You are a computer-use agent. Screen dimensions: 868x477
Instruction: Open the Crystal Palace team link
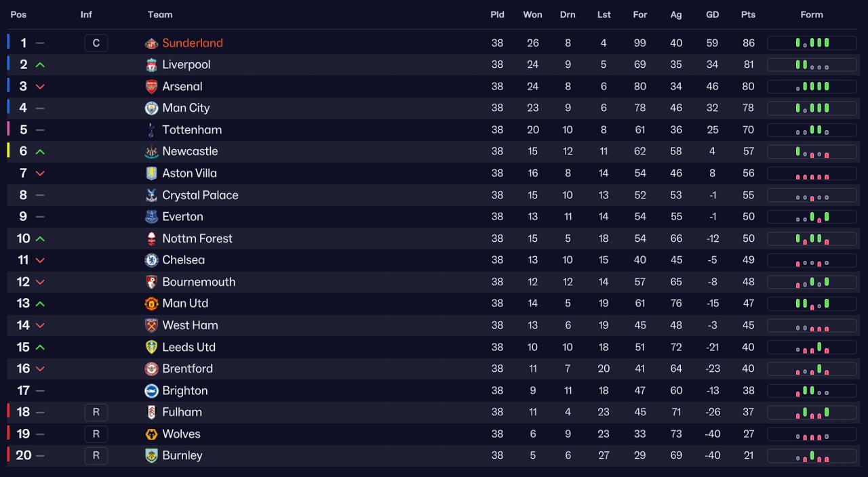tap(200, 195)
